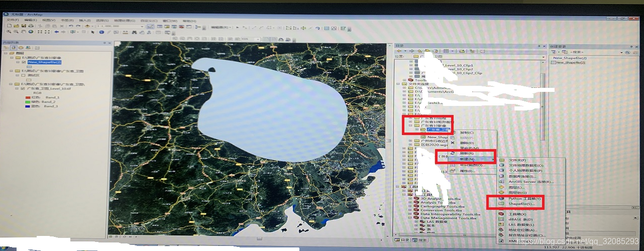
Task: Select the Zoom Out magnifier tool
Action: tap(16, 31)
